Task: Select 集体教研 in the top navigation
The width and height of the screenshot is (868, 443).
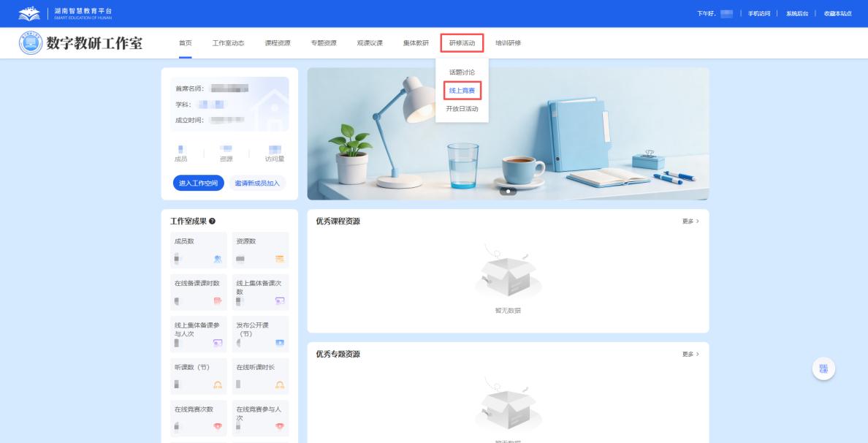Action: tap(416, 42)
